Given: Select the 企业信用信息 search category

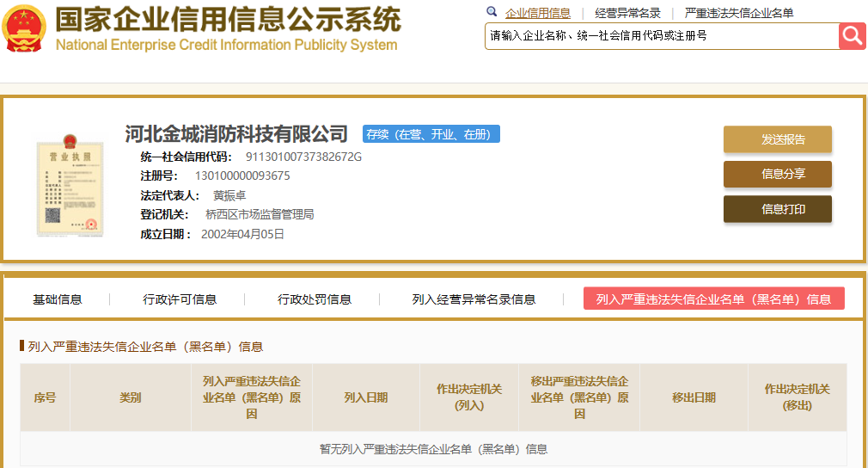Looking at the screenshot, I should click(x=537, y=13).
